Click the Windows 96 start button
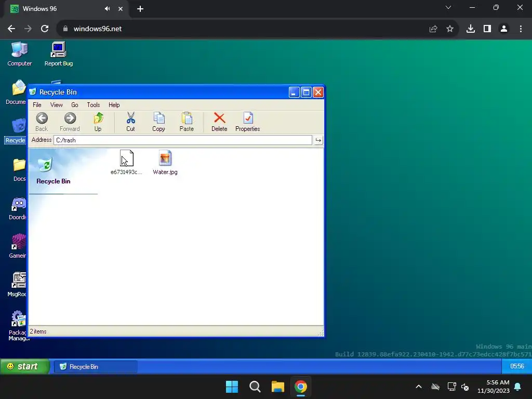532x399 pixels. click(24, 366)
